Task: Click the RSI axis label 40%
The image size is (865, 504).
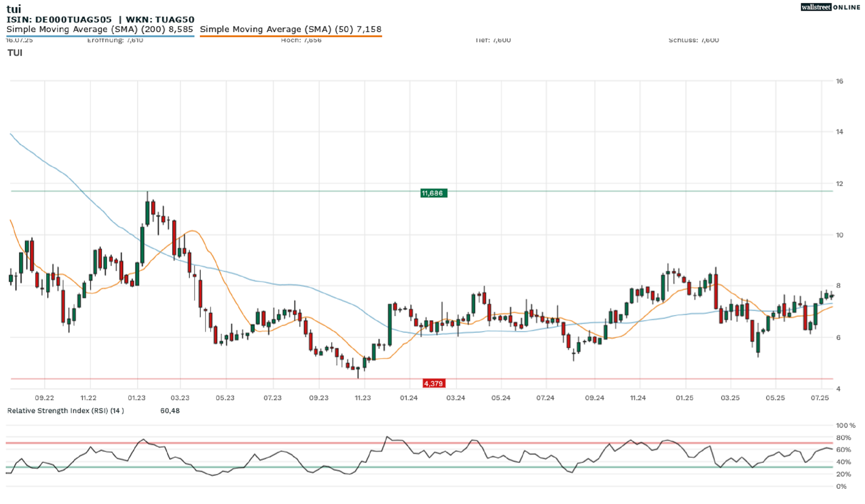Action: pos(844,462)
